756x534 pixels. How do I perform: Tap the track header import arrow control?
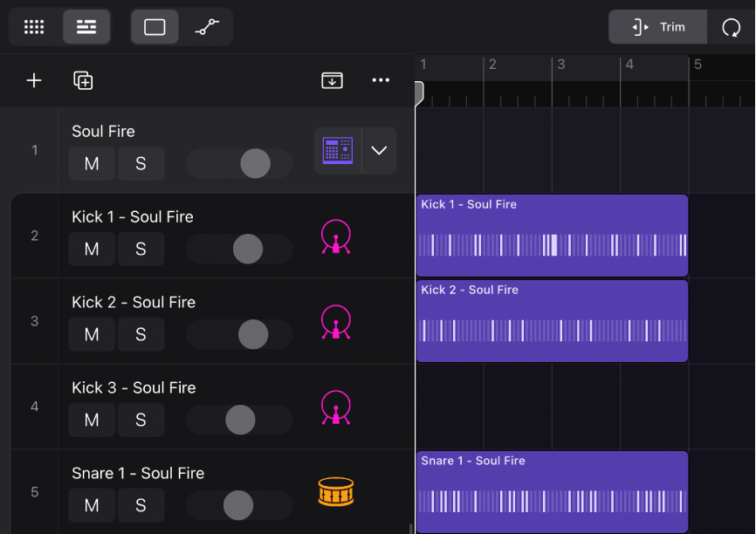[332, 80]
